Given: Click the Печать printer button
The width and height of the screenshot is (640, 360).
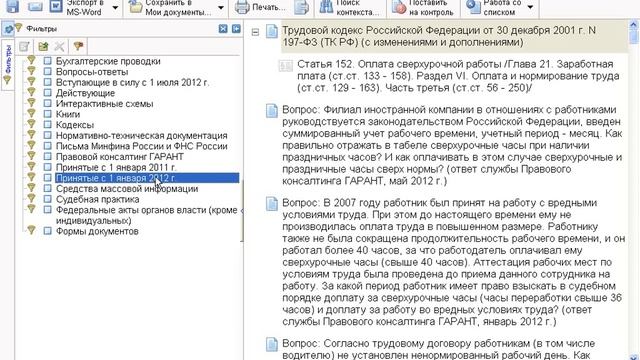Looking at the screenshot, I should (x=260, y=7).
